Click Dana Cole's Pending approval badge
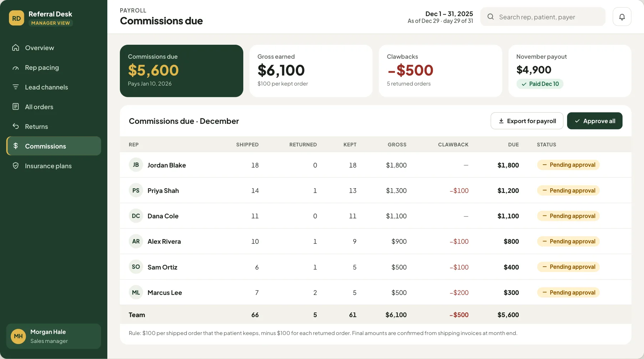 (568, 216)
